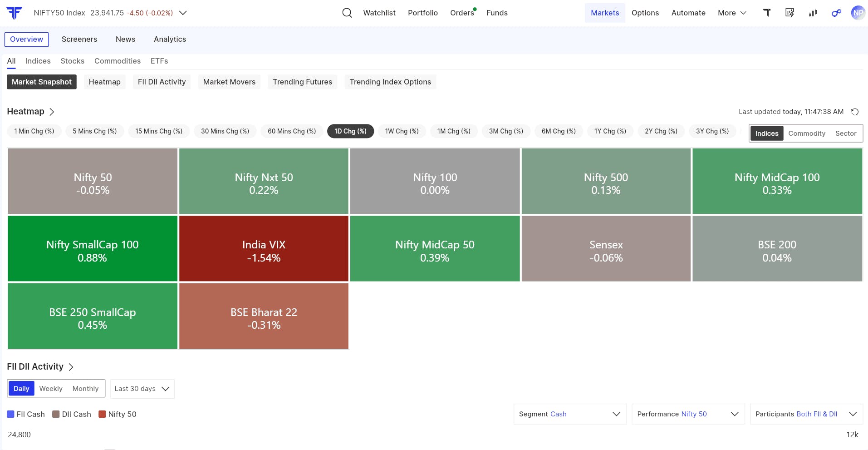868x450 pixels.
Task: Open the candlestick charts icon
Action: click(x=813, y=13)
